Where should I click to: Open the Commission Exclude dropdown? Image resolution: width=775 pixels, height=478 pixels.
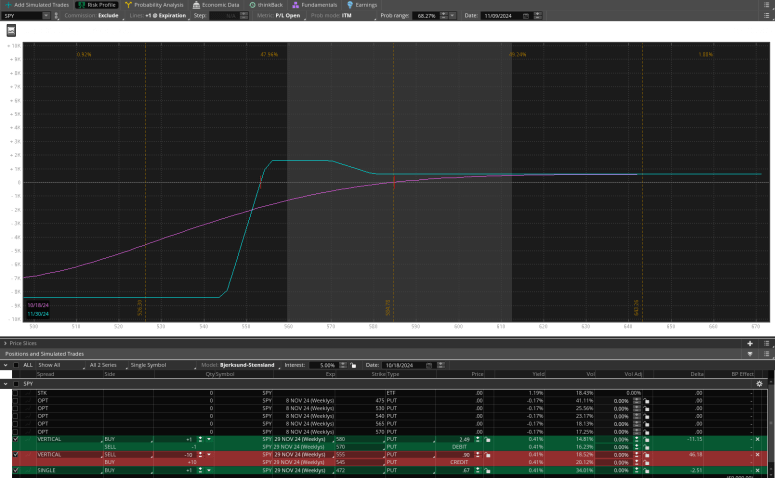click(x=98, y=16)
